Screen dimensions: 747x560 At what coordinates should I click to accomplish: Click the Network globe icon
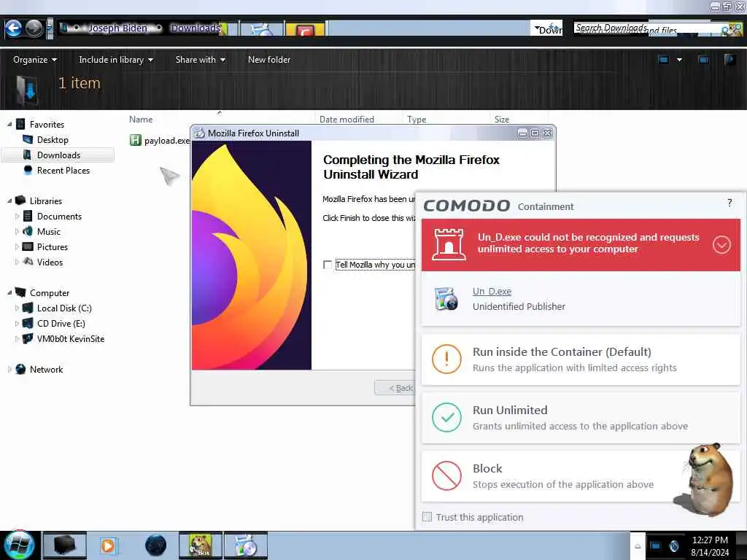click(x=20, y=369)
